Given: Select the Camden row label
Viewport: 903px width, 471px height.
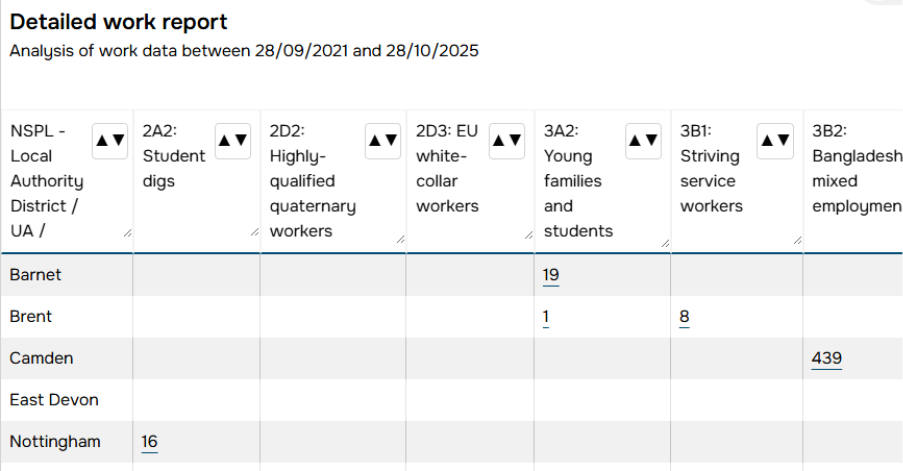Looking at the screenshot, I should [41, 358].
